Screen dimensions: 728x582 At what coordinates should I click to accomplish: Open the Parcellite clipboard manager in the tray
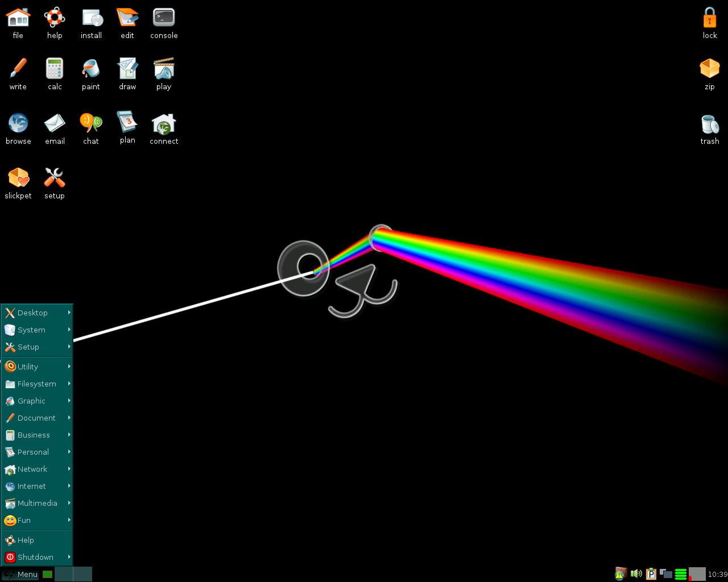click(651, 573)
